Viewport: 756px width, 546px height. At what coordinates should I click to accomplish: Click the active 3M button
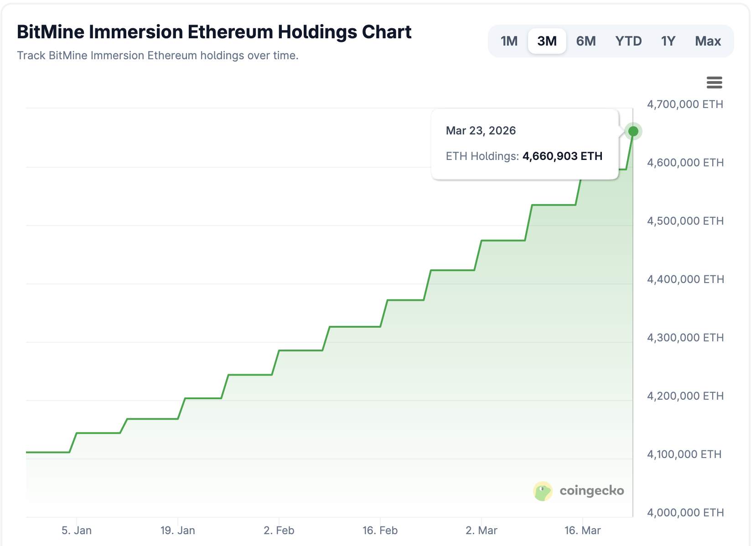pyautogui.click(x=547, y=41)
